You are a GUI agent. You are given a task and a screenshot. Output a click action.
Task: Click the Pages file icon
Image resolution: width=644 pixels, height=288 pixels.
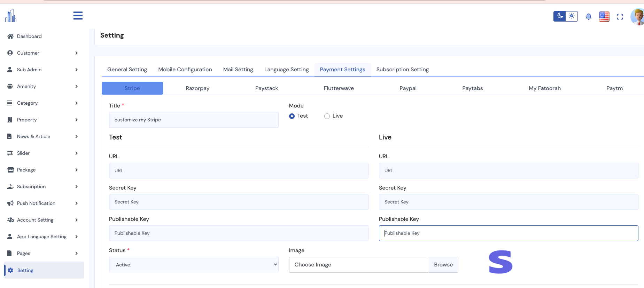[x=10, y=253]
